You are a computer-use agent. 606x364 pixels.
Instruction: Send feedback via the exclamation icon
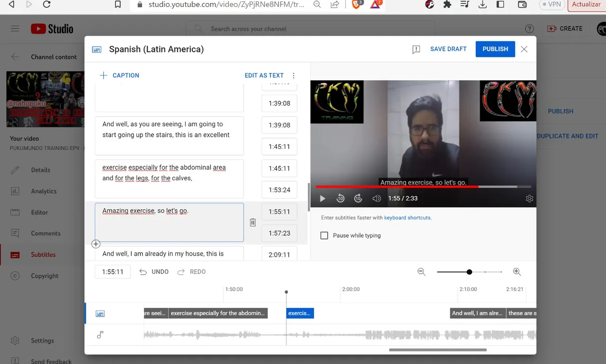click(416, 49)
